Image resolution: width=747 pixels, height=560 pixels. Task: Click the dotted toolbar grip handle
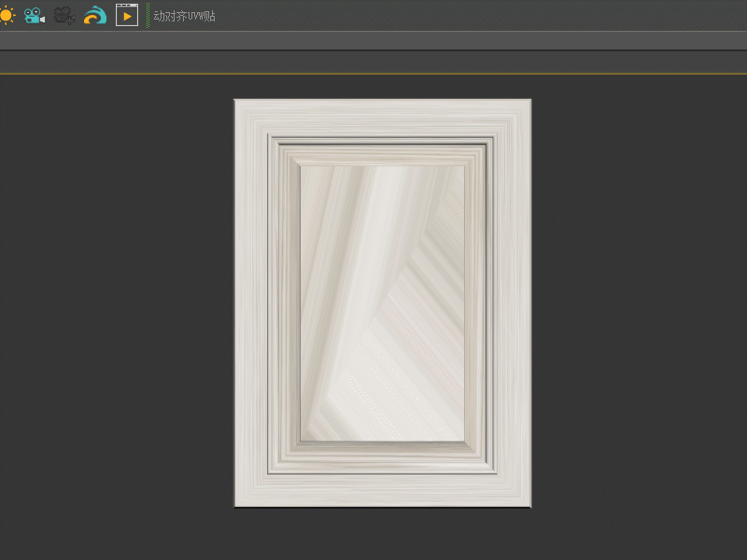click(147, 15)
